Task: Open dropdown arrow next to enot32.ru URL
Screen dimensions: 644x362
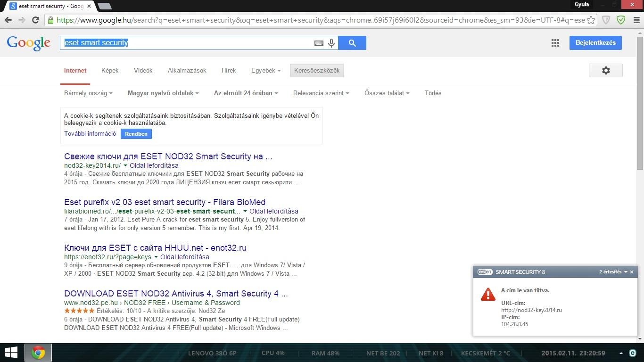Action: point(156,257)
